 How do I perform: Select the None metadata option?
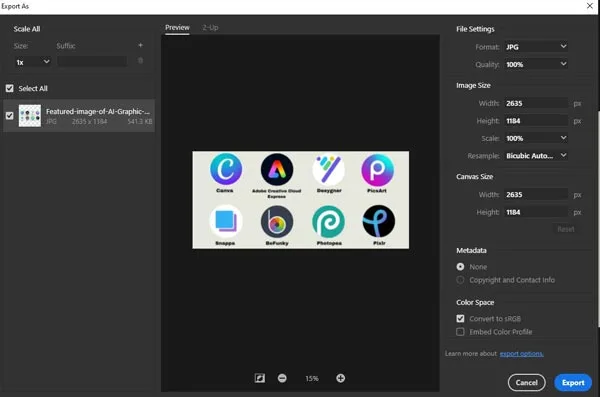click(460, 266)
